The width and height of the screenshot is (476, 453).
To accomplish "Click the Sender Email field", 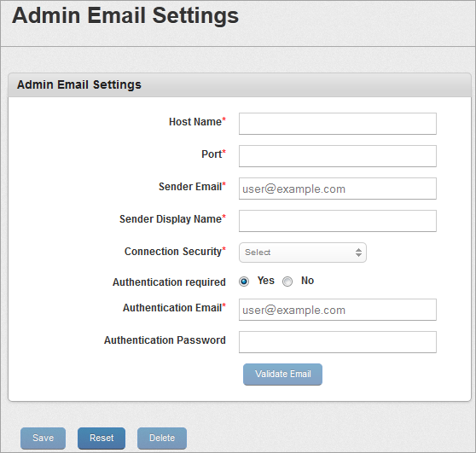I will coord(338,189).
